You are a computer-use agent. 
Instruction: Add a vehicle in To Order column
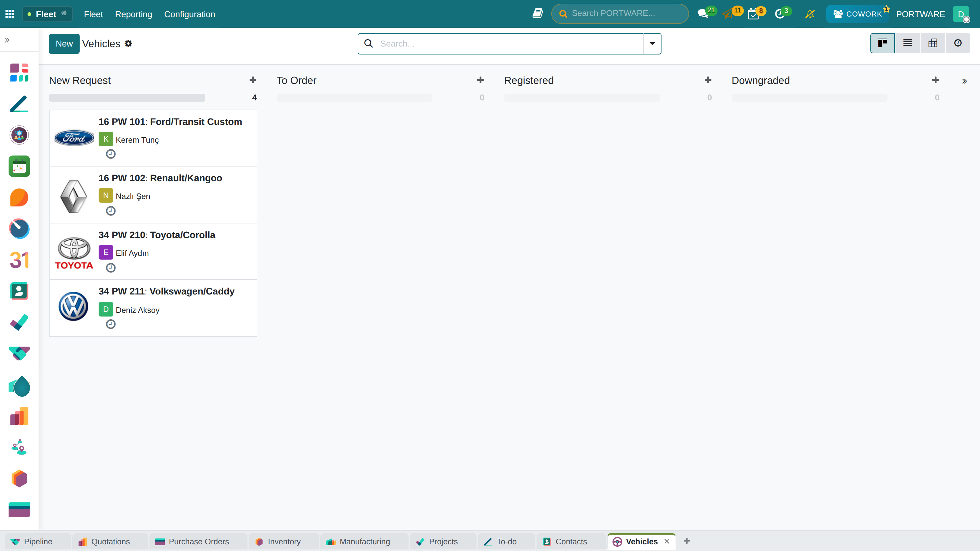tap(481, 80)
